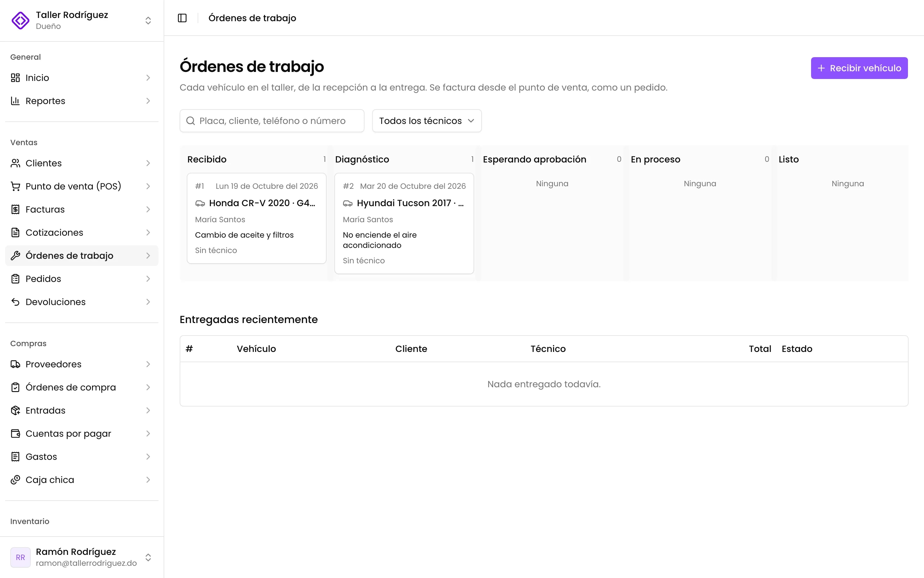Expand the Proveedores chevron

click(148, 364)
